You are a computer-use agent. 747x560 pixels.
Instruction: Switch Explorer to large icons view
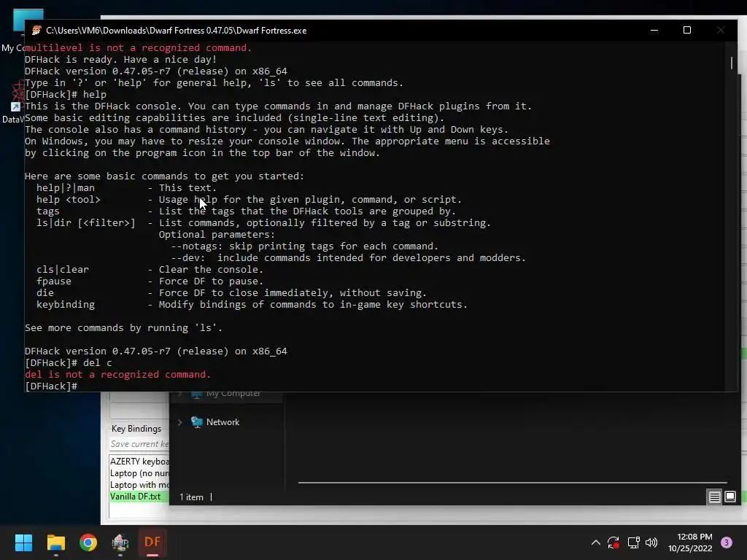click(729, 497)
